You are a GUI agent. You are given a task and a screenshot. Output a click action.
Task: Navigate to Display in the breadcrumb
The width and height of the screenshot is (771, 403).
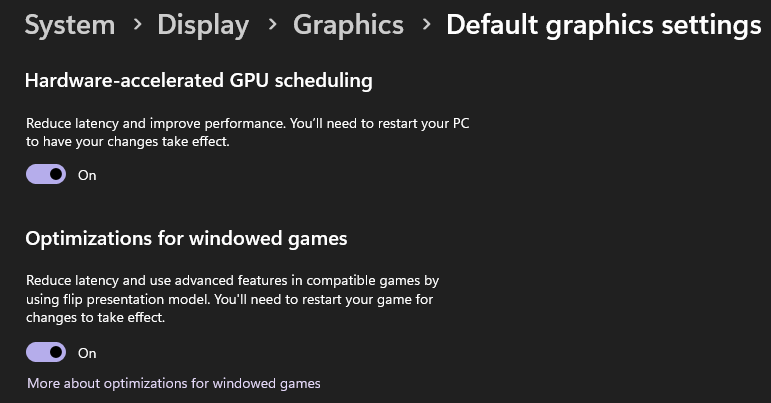pyautogui.click(x=203, y=26)
